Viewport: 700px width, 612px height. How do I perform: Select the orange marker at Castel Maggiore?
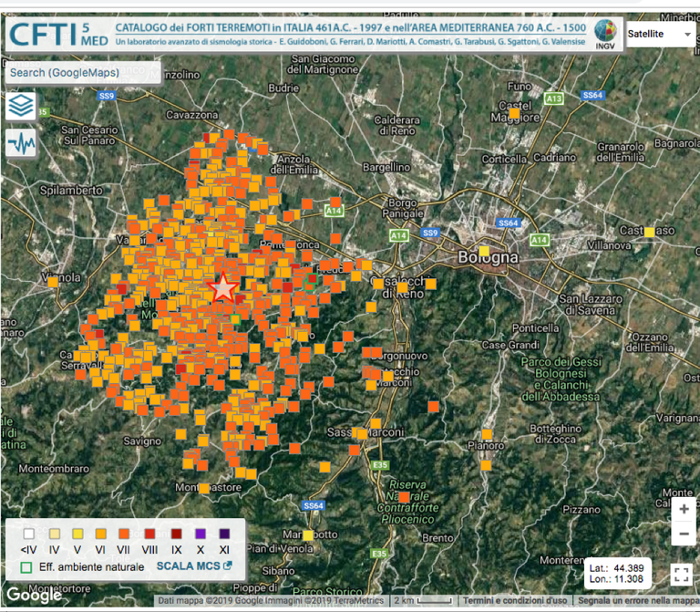pos(514,113)
